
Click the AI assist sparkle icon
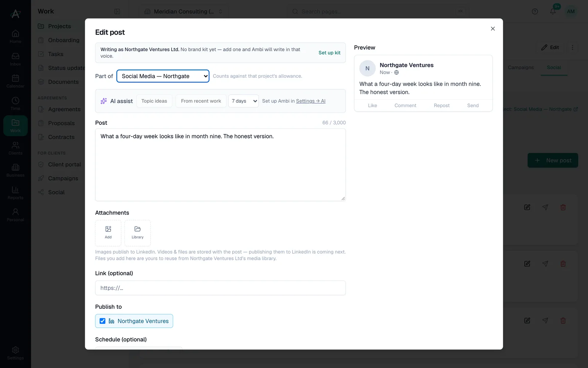pos(104,101)
